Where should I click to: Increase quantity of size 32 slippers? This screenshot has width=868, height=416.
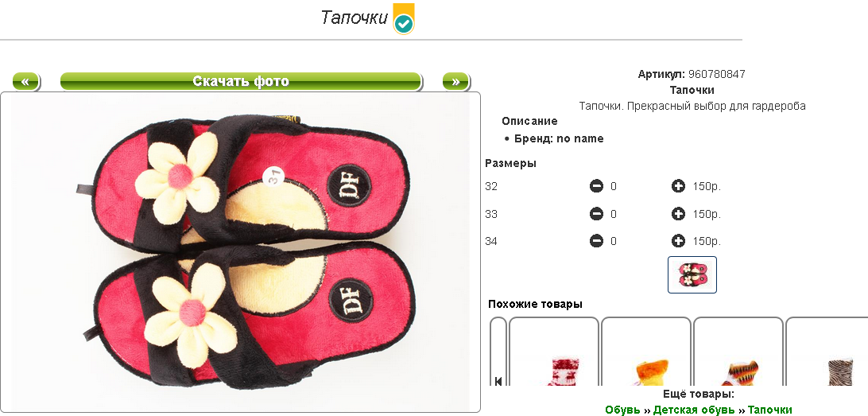click(x=678, y=187)
